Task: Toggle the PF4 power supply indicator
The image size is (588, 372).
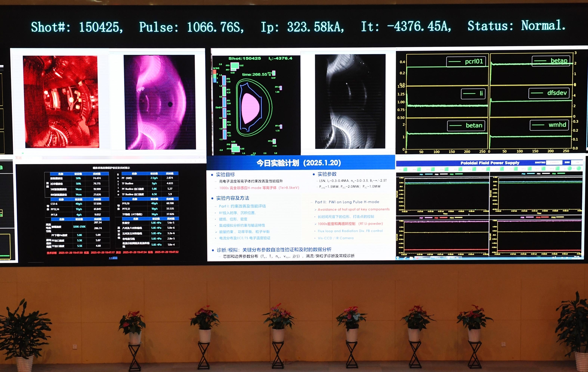Action: (x=447, y=169)
